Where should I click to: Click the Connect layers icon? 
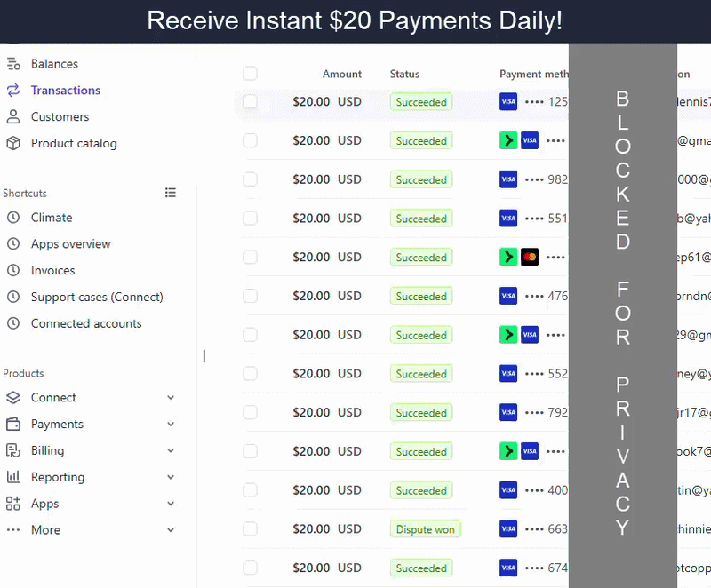13,397
